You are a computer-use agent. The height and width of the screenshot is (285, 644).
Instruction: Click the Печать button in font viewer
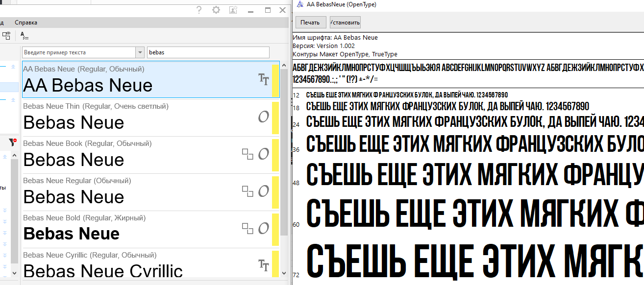(310, 23)
